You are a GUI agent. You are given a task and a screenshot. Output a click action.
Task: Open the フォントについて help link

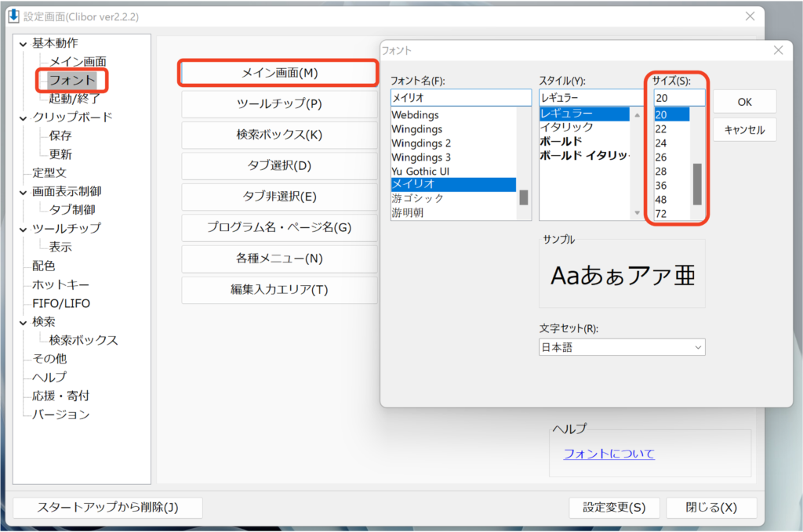pyautogui.click(x=609, y=454)
